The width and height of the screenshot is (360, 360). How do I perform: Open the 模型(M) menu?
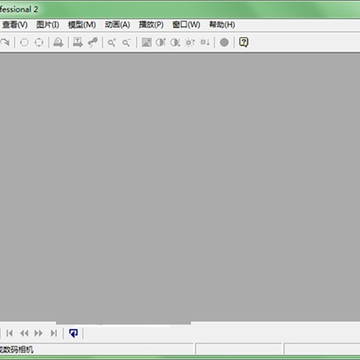[x=82, y=25]
